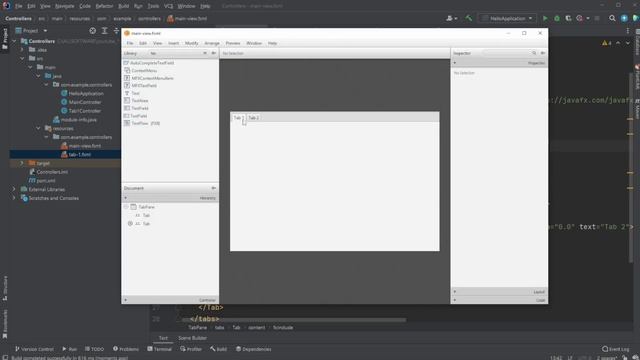Clear the Library search filter dropdown
Screen dimensions: 640x360
pos(204,53)
